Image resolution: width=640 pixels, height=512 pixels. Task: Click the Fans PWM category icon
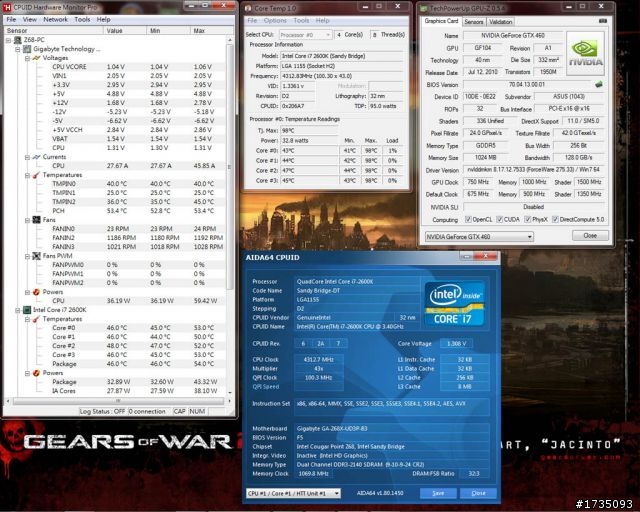[x=36, y=256]
